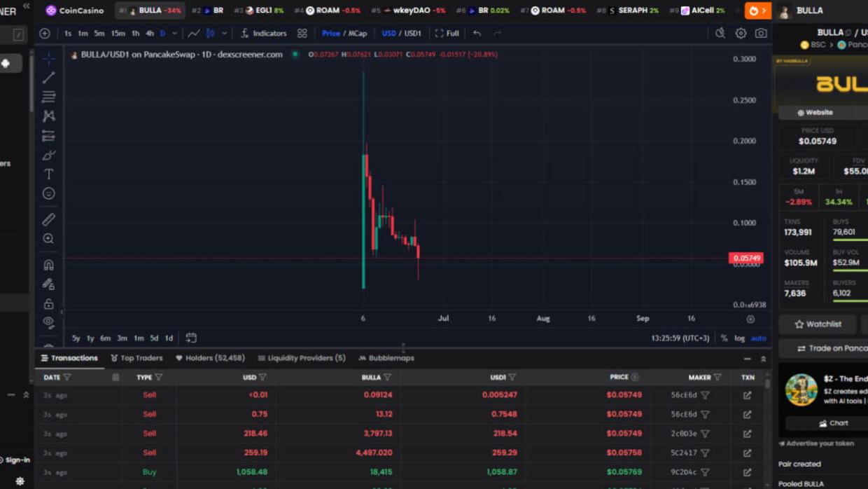Open the Bubblemaps tab
Viewport: 868px width, 489px height.
point(386,358)
